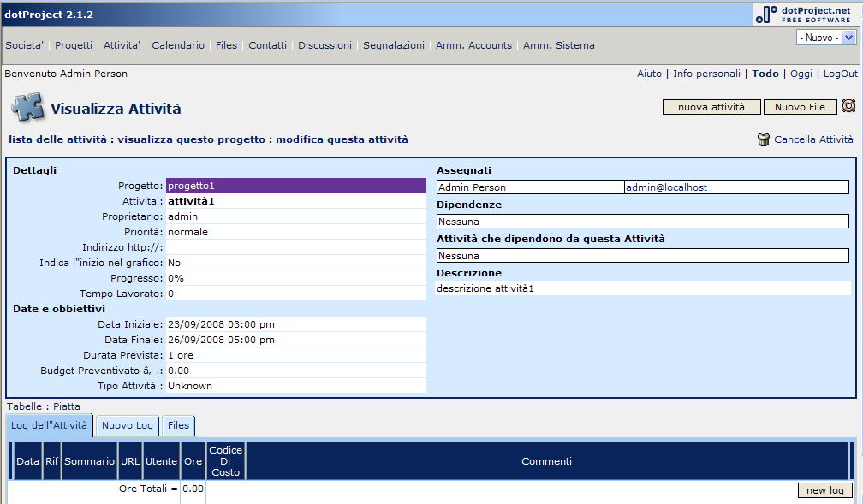Switch to the Files tab
The width and height of the screenshot is (863, 504).
(x=178, y=425)
